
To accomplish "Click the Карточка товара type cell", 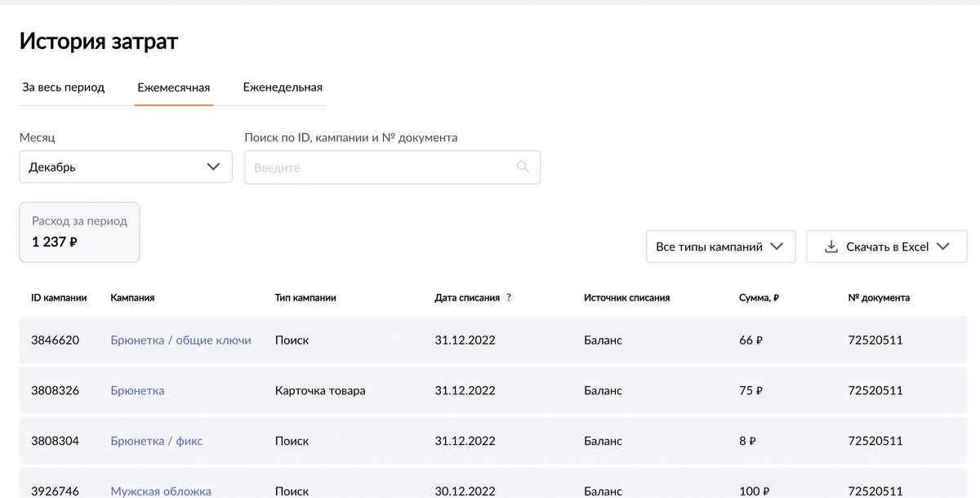I will (320, 391).
